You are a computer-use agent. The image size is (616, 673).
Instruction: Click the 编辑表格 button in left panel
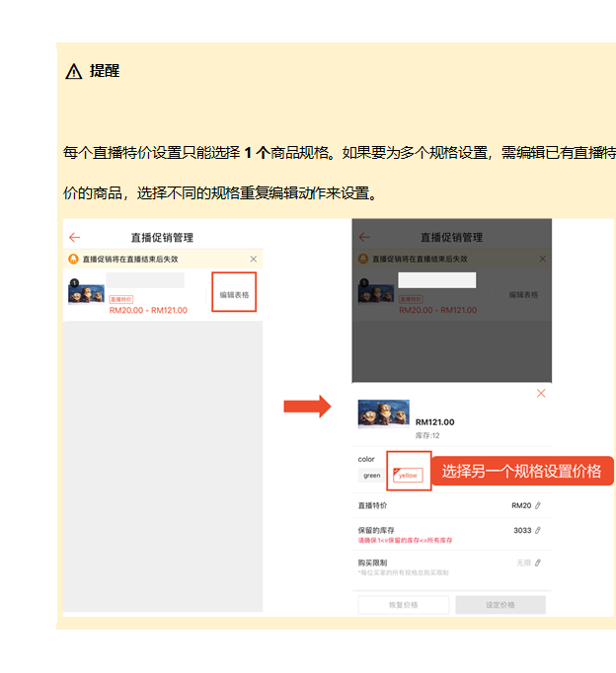(x=234, y=295)
